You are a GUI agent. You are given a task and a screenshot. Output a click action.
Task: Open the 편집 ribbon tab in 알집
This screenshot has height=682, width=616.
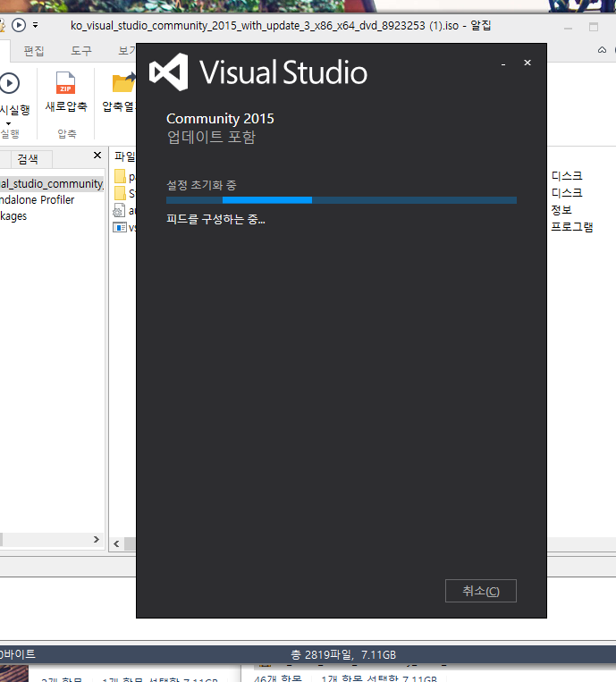(x=34, y=51)
